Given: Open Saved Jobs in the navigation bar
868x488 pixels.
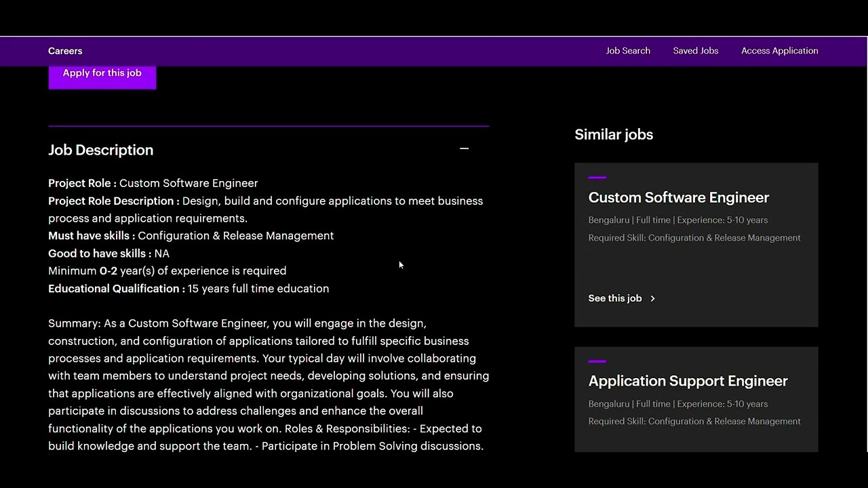Looking at the screenshot, I should pos(695,51).
